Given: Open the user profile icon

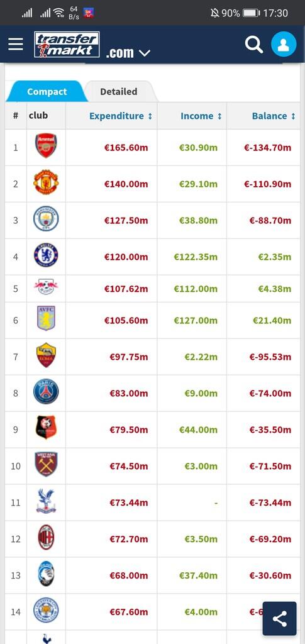Looking at the screenshot, I should click(284, 44).
